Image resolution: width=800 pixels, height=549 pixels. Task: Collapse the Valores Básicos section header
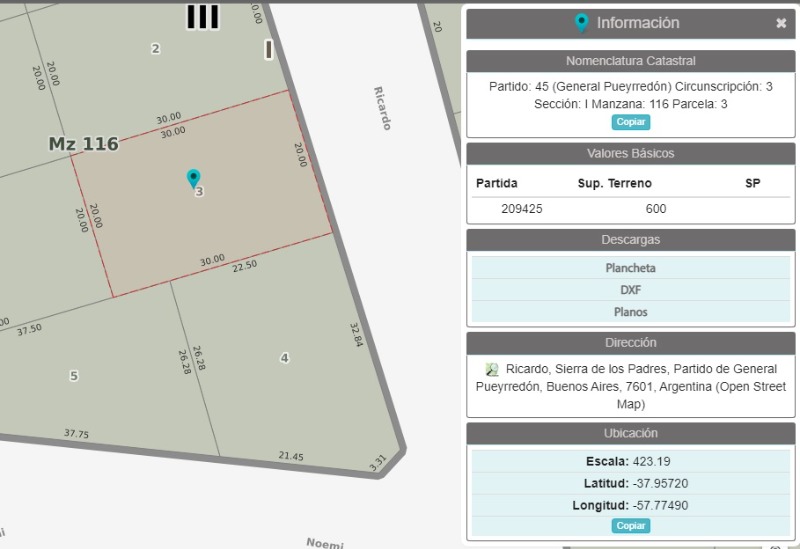coord(630,153)
